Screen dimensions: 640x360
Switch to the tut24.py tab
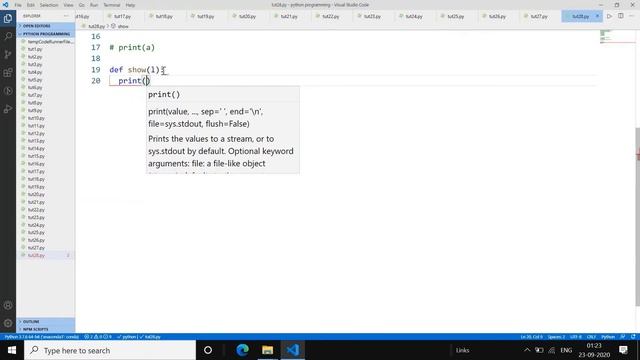pos(414,16)
